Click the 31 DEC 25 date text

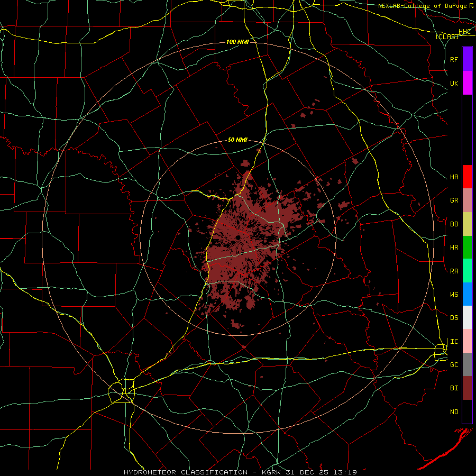308,472
